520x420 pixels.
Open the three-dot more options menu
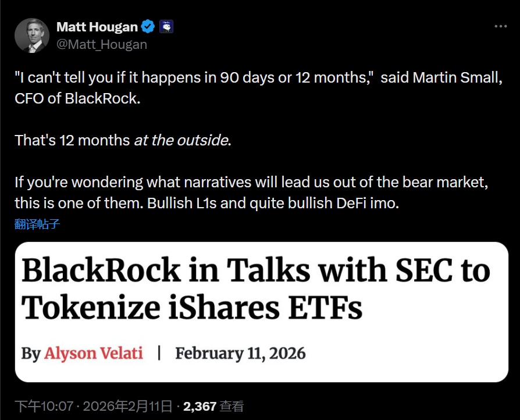pos(500,27)
